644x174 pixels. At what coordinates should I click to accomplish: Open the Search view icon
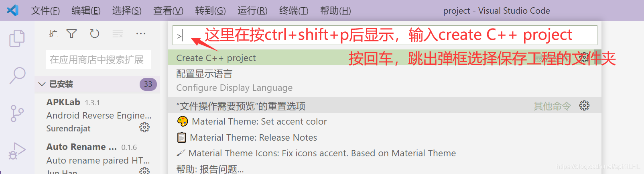(17, 75)
